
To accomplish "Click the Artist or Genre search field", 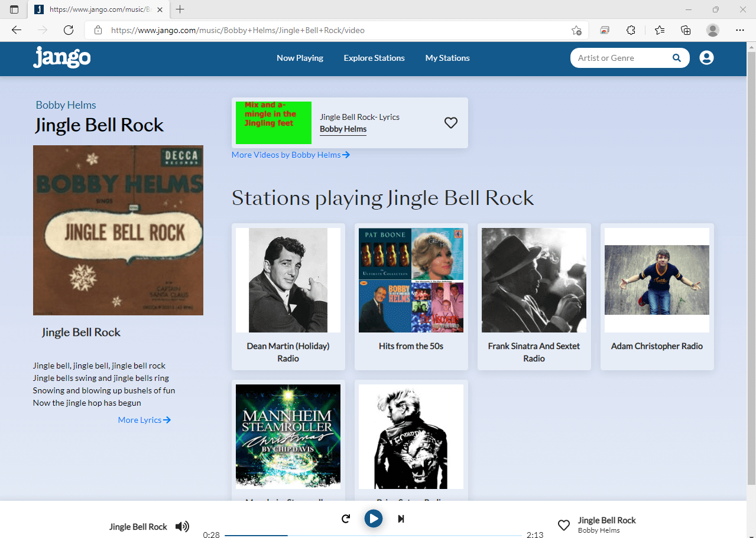I will coord(621,58).
